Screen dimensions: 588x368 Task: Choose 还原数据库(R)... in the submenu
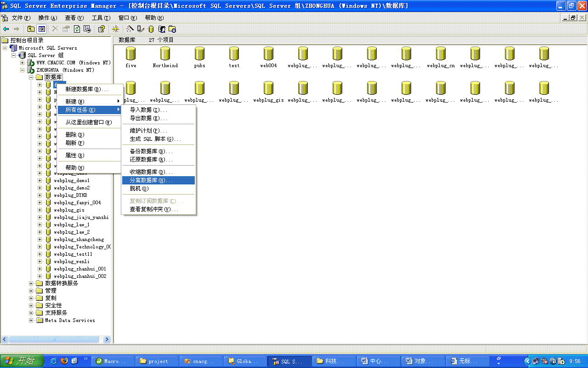[158, 160]
